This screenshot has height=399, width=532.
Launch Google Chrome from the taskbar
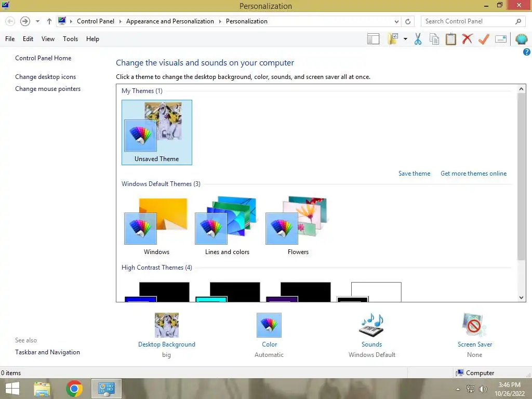pos(74,389)
